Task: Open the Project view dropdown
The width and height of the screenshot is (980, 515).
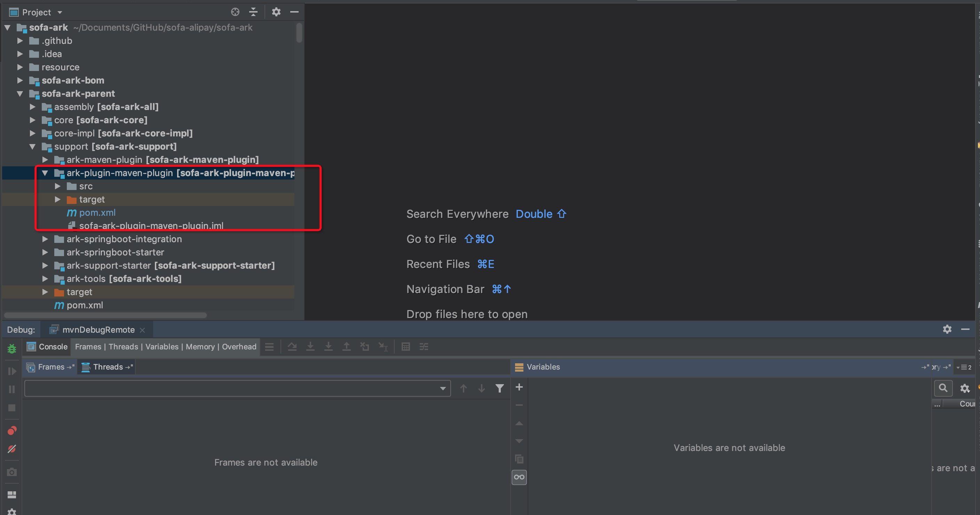Action: pyautogui.click(x=60, y=12)
